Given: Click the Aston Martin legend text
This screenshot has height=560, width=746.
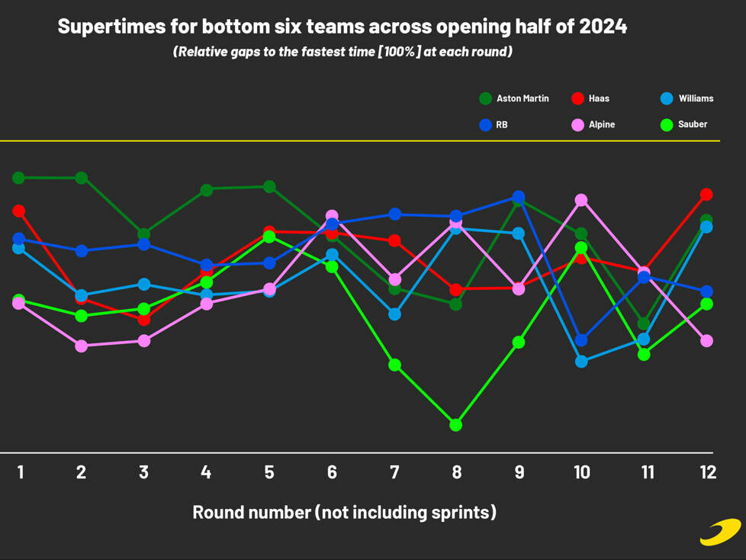Looking at the screenshot, I should click(x=523, y=98).
